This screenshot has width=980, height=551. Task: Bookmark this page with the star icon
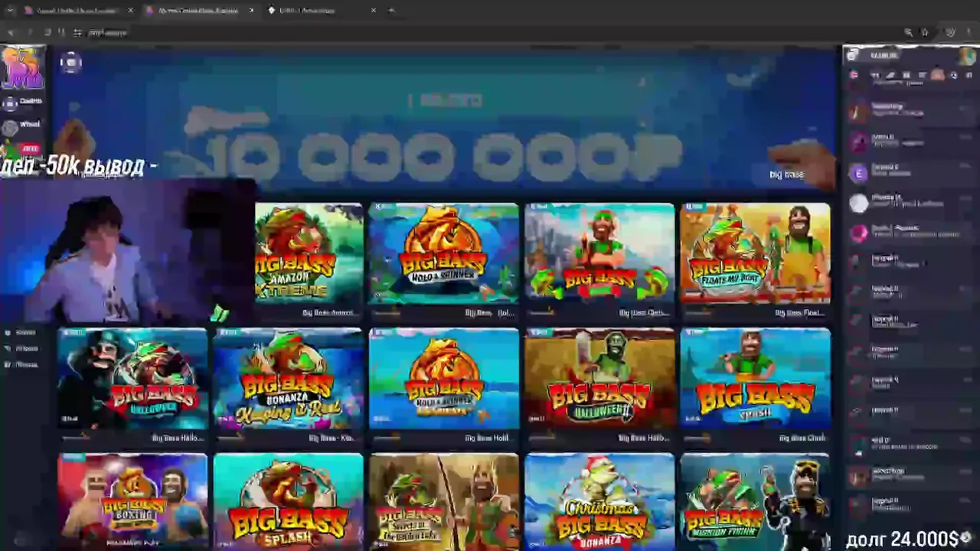[925, 33]
